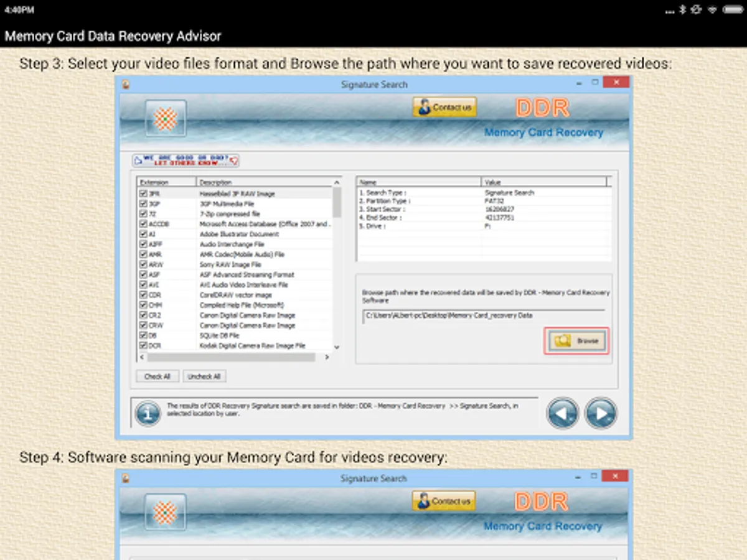Click the vertical scrollbar thumb of extension list
Viewport: 747px width, 560px height.
[x=337, y=202]
